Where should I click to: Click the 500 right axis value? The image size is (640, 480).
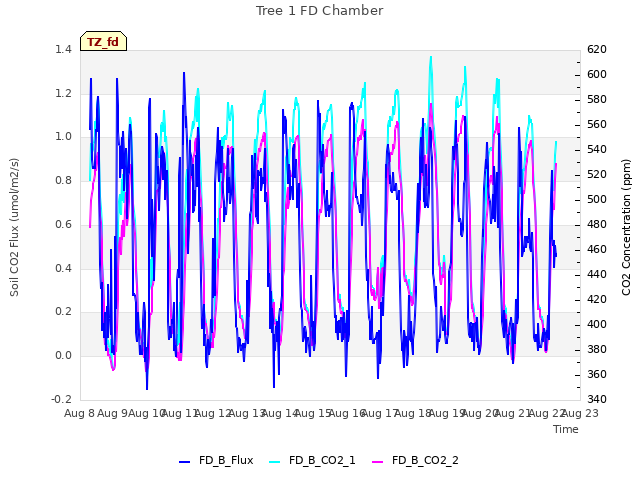[597, 200]
